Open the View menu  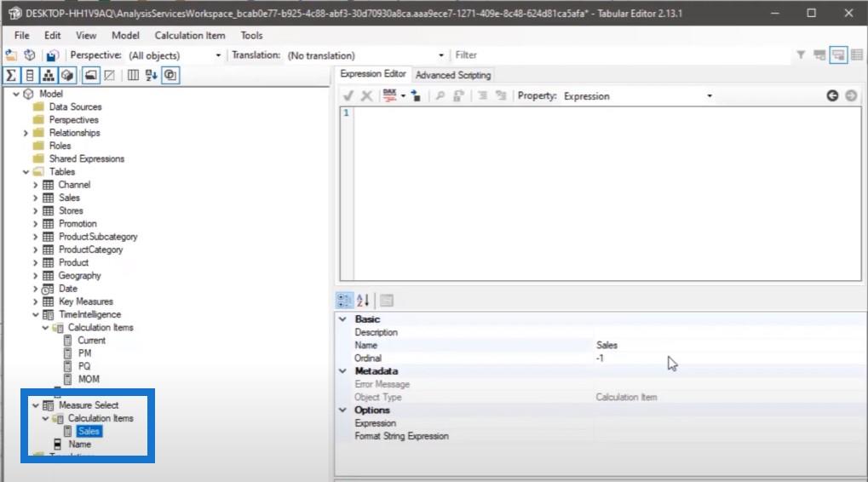tap(86, 36)
